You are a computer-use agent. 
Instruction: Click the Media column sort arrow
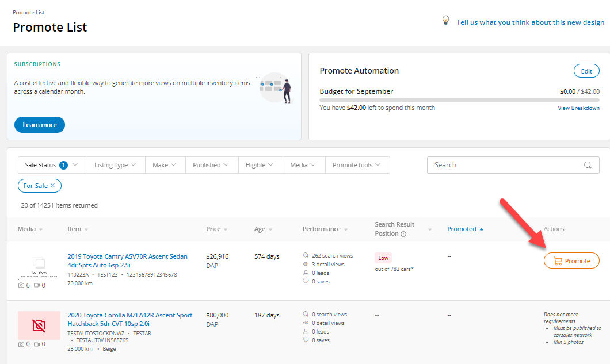[41, 229]
